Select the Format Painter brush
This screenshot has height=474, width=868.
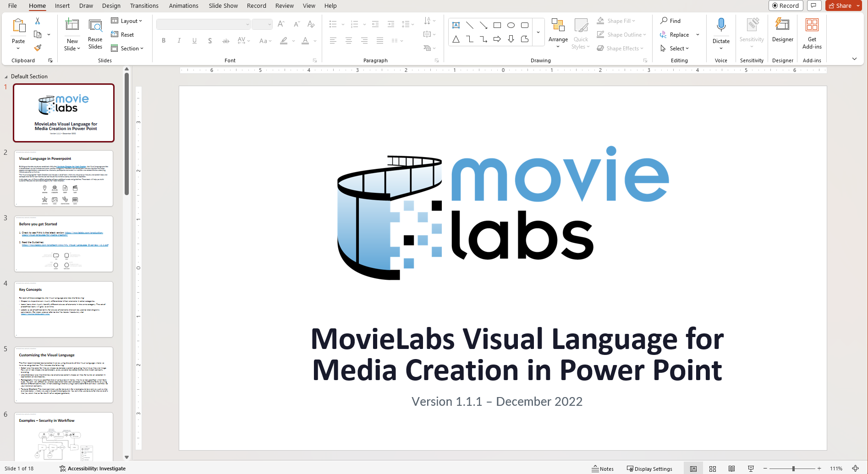(x=38, y=48)
